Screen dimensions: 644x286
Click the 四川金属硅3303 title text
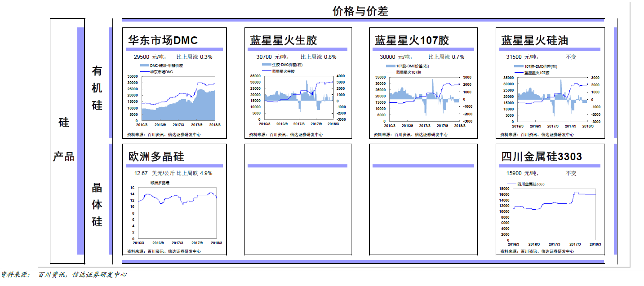[x=542, y=157]
